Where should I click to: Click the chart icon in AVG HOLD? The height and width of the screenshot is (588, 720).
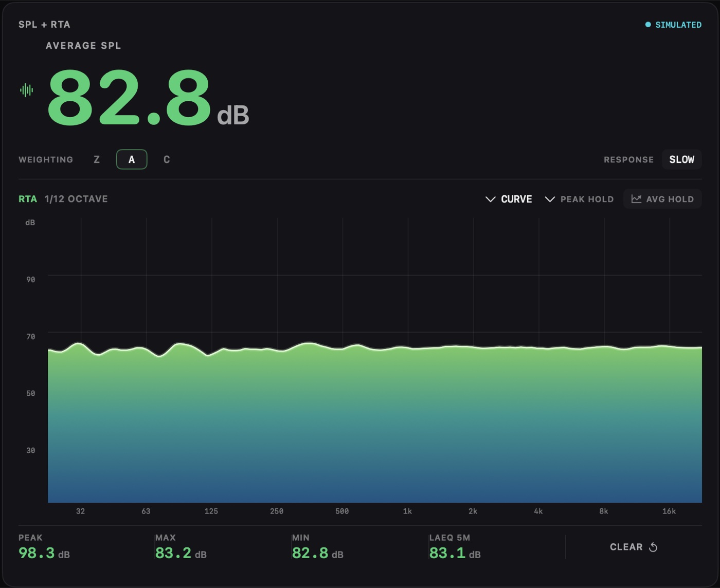(x=636, y=199)
